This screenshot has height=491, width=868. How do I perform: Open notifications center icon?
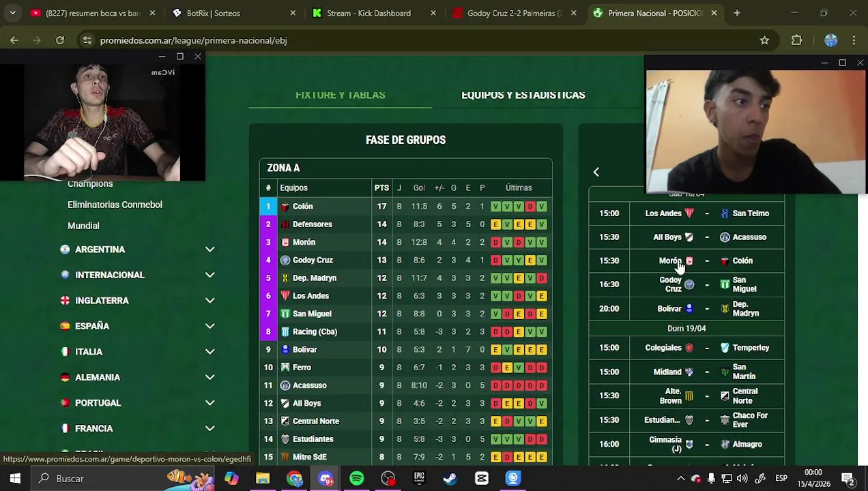point(848,478)
